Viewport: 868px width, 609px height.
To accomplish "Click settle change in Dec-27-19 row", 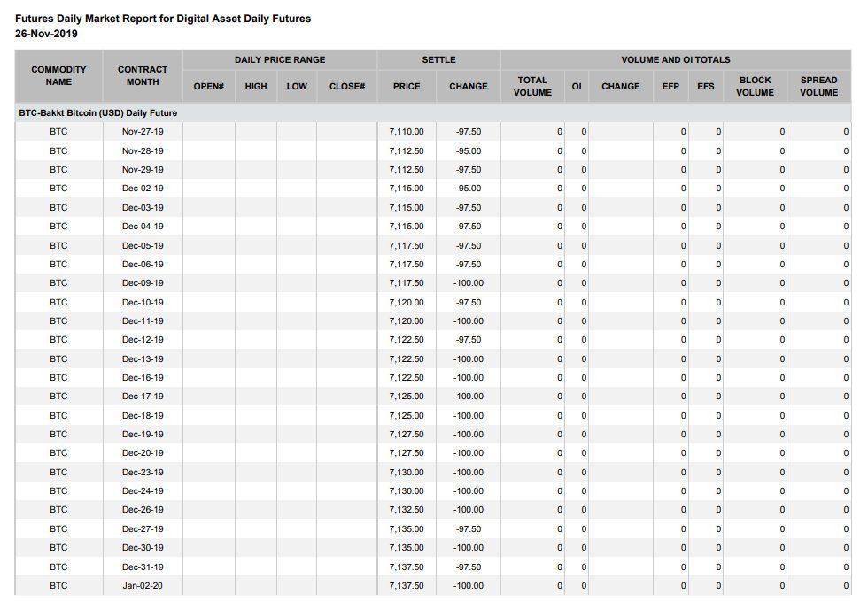I will [469, 528].
